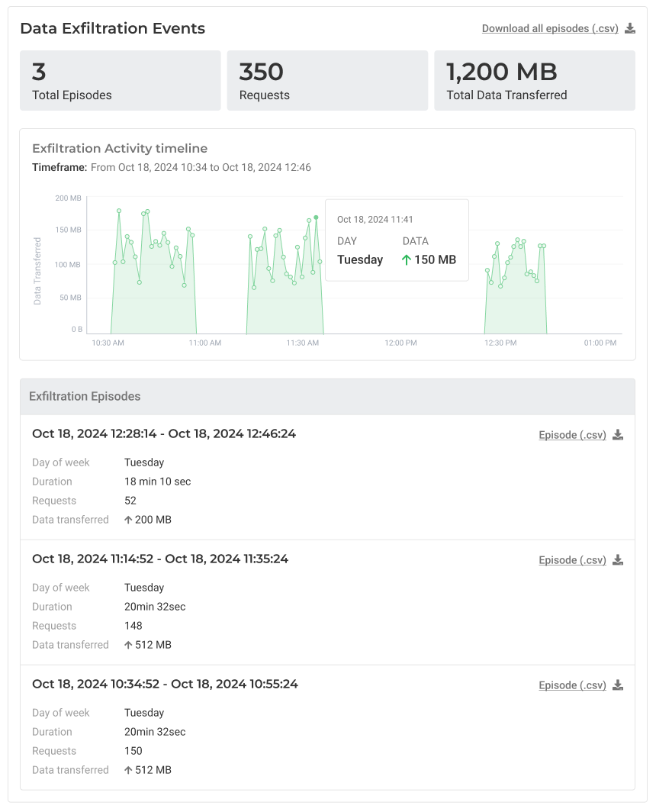Click the highlighted 11:41 data point on chart

click(x=316, y=217)
